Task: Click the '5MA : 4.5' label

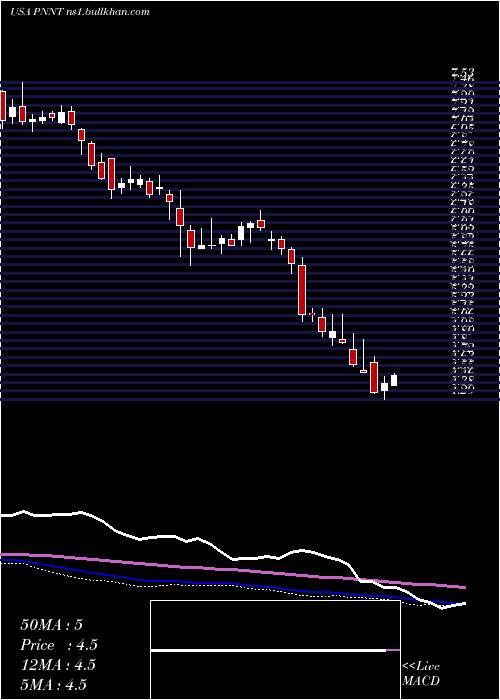Action: [x=54, y=685]
